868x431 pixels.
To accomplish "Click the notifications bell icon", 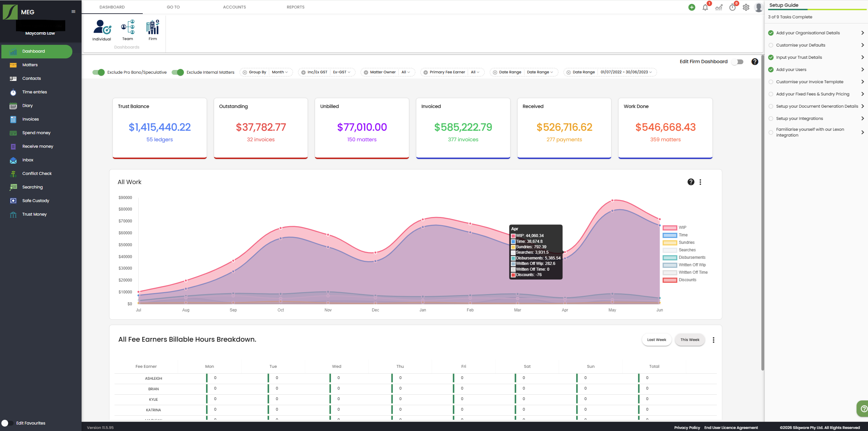I will point(705,7).
